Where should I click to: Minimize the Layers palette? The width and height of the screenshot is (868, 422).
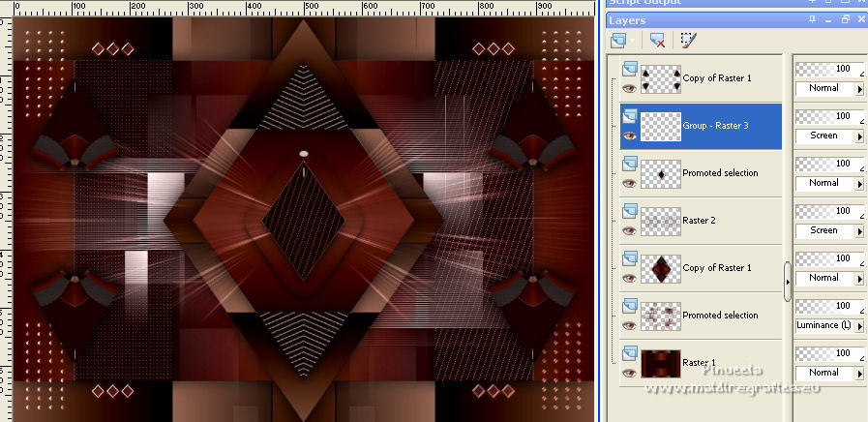click(x=828, y=20)
